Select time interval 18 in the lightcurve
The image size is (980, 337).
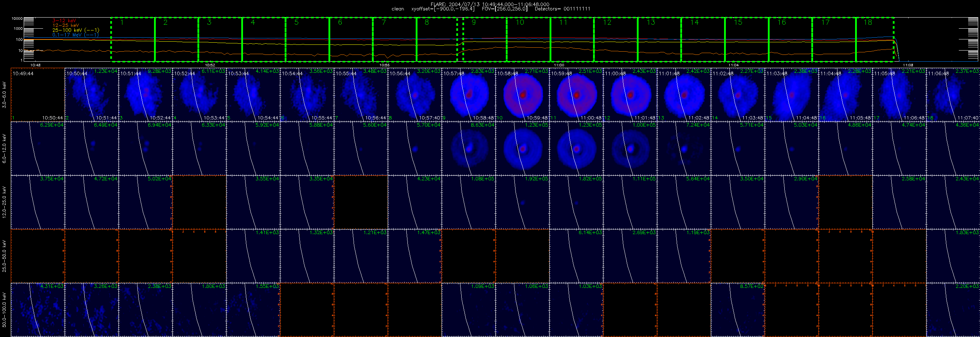(x=874, y=39)
